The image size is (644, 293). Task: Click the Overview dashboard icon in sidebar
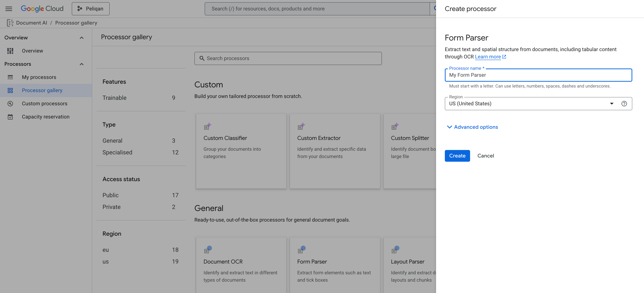point(10,51)
